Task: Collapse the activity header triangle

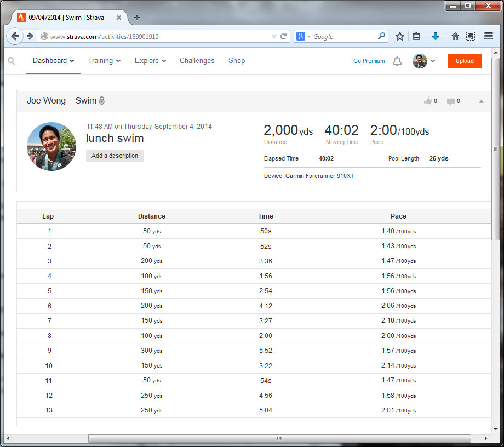Action: [x=481, y=101]
